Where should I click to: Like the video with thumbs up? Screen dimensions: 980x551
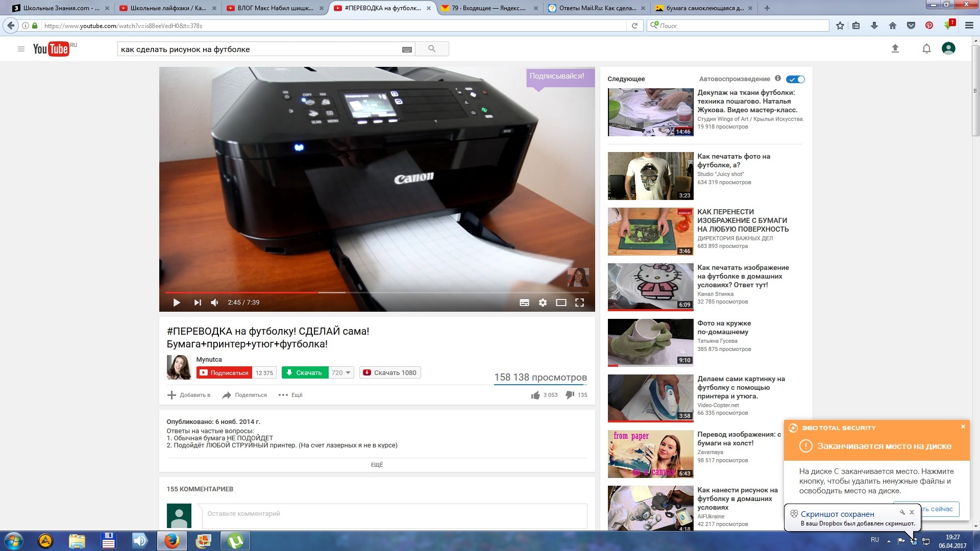click(x=535, y=395)
